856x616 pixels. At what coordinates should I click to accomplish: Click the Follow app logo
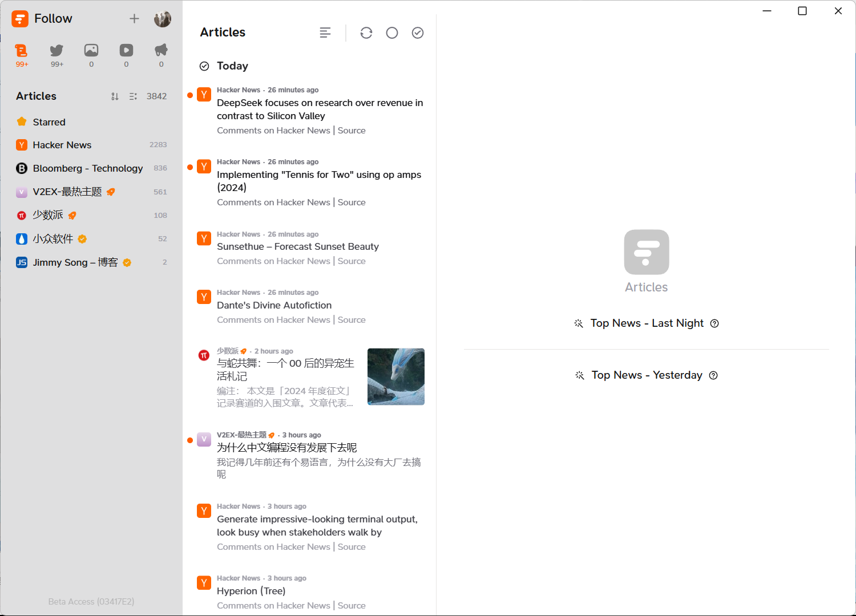[x=20, y=19]
